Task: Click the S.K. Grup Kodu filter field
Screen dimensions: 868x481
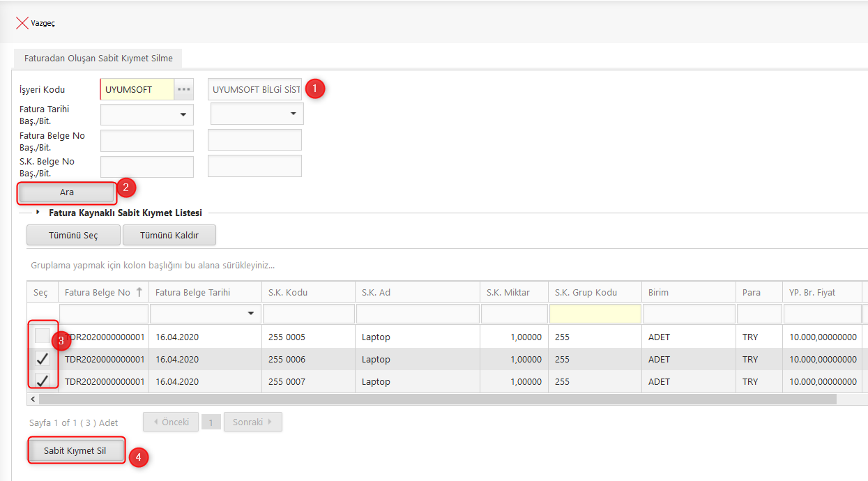Action: (x=595, y=314)
